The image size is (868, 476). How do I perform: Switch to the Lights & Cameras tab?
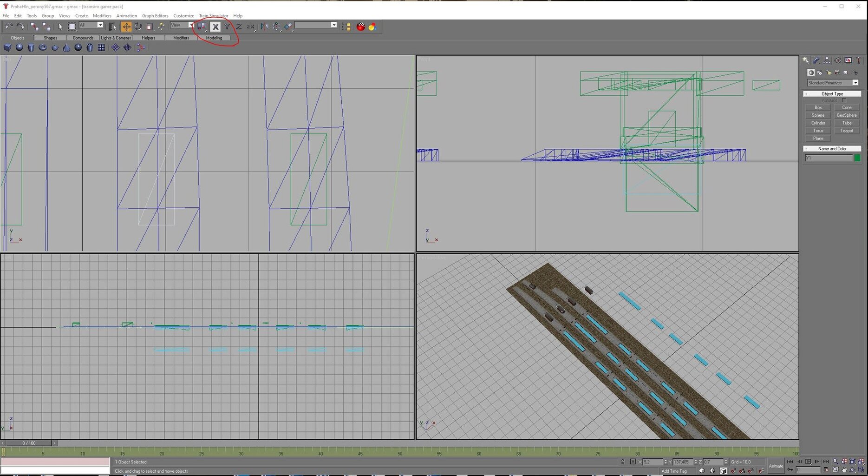point(116,38)
